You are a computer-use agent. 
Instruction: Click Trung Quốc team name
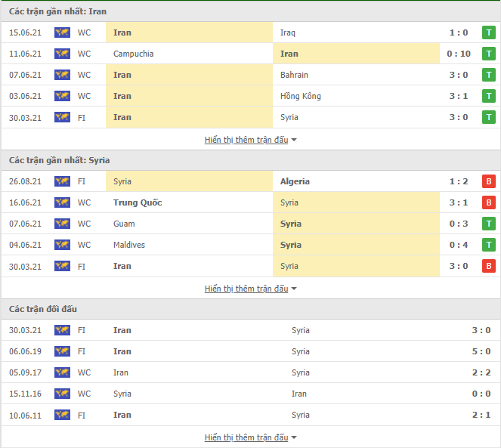point(138,202)
